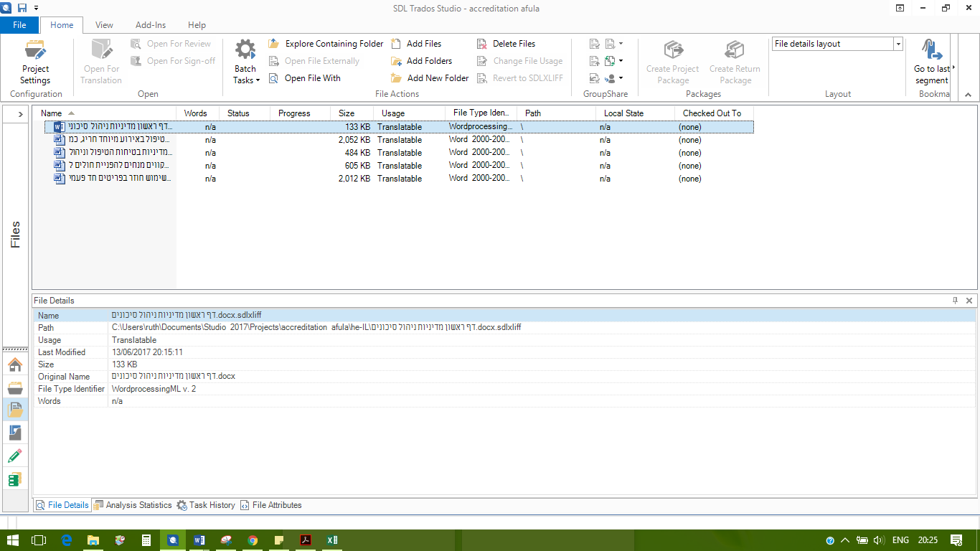The image size is (980, 551).
Task: Open the Welcome home view in sidebar
Action: 15,364
